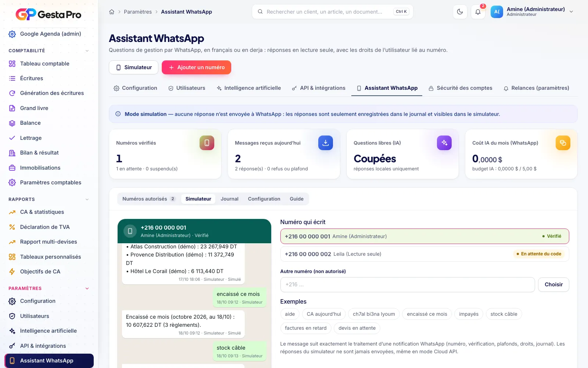Viewport: 588px width, 368px height.
Task: Click the global search field
Action: pyautogui.click(x=333, y=12)
